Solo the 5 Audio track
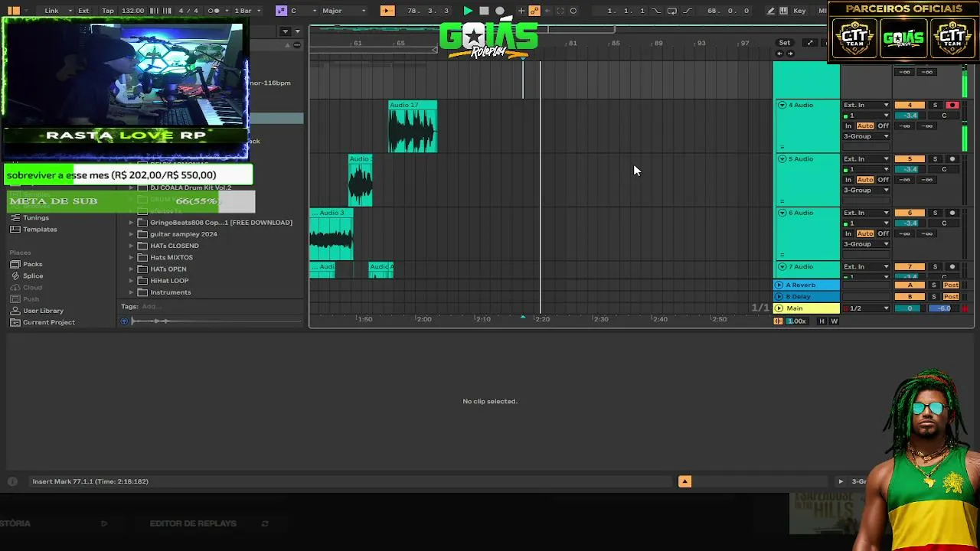Screen dimensions: 980x551 click(935, 159)
